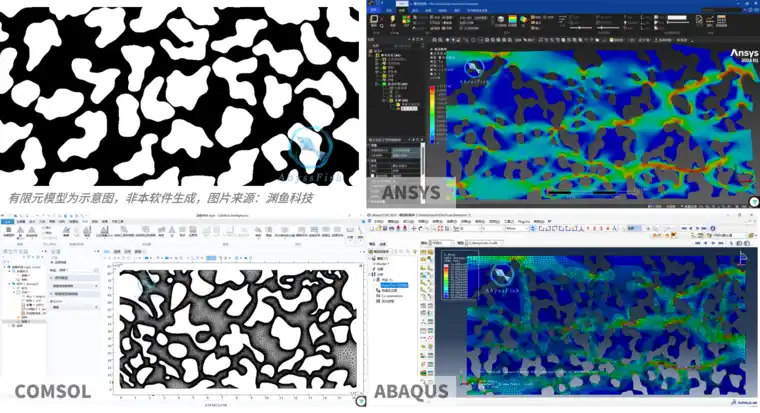Click the New file icon in ABAQUS toolbar
Screen dimensions: 760x413
tap(371, 228)
